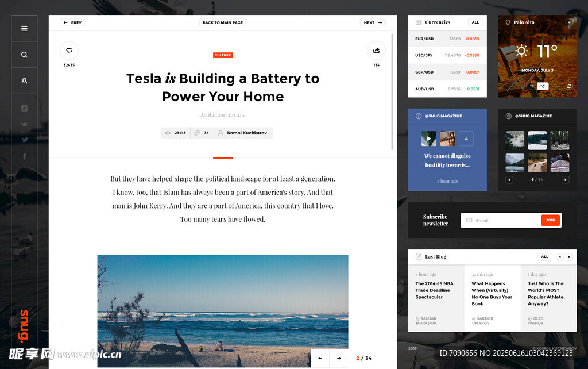588x369 pixels.
Task: Click the Currencies widget wallet icon
Action: [419, 22]
